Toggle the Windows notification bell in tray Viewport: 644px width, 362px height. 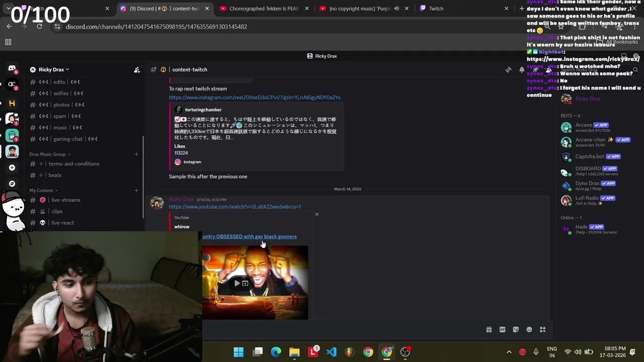pos(632,351)
